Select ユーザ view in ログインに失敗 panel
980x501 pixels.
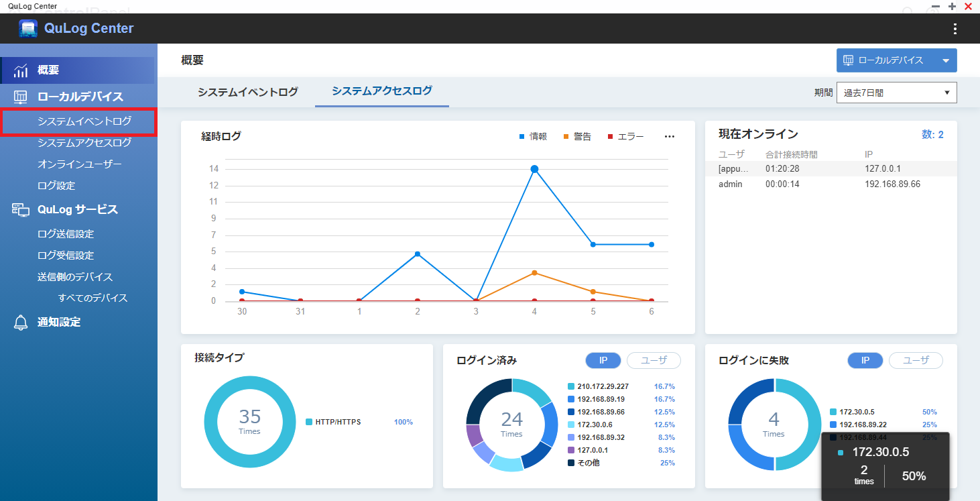coord(916,361)
